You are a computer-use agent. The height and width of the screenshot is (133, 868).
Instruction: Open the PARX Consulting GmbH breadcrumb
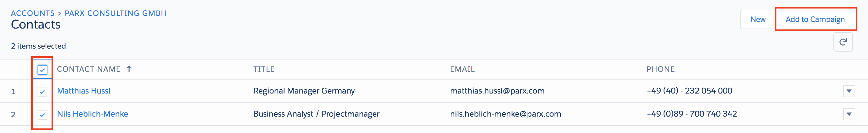click(x=115, y=13)
